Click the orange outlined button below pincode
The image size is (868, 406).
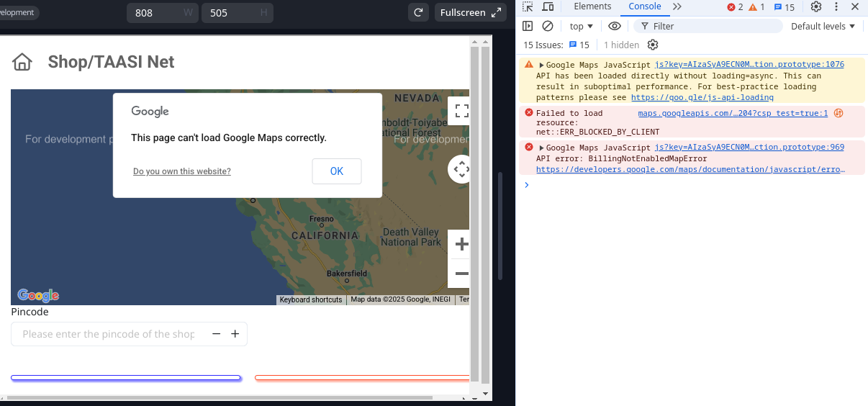(362, 377)
